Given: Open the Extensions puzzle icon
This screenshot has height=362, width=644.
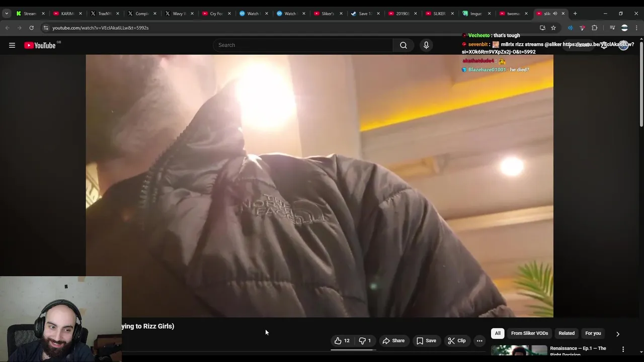Looking at the screenshot, I should tap(594, 28).
